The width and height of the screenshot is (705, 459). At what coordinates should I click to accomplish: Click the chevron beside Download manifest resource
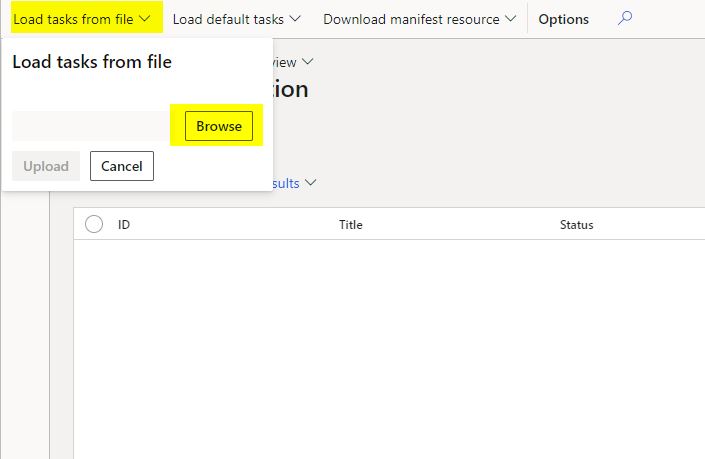pyautogui.click(x=511, y=19)
